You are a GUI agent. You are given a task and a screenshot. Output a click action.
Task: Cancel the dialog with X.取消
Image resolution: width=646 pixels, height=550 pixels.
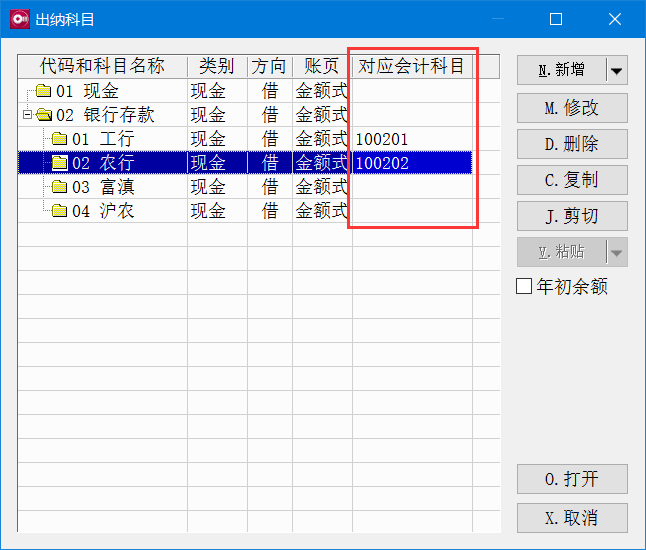(571, 517)
